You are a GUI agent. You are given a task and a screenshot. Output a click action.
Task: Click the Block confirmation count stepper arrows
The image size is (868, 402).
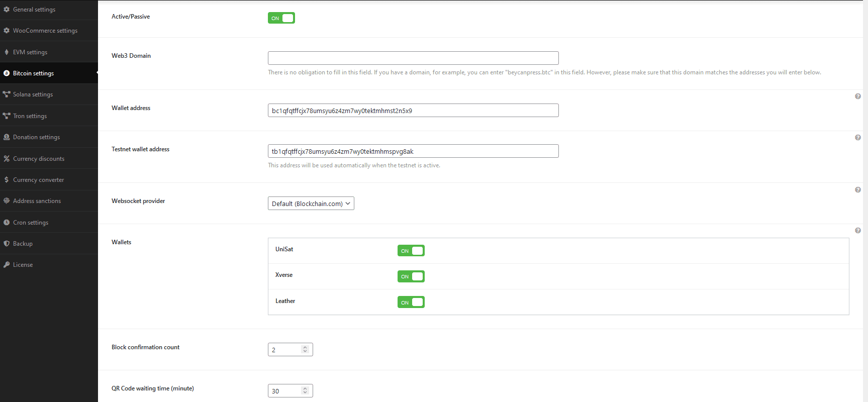[305, 350]
